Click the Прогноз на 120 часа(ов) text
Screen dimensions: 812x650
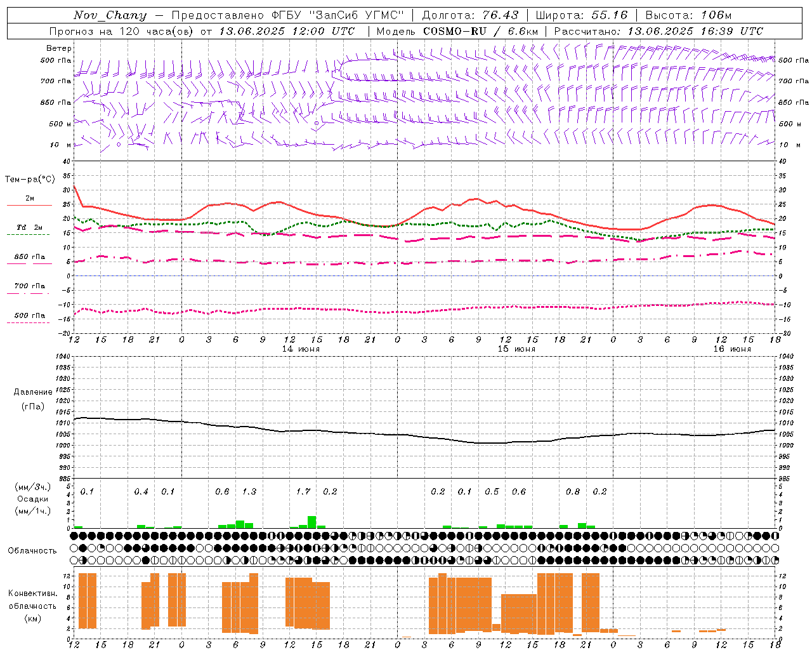tap(122, 31)
